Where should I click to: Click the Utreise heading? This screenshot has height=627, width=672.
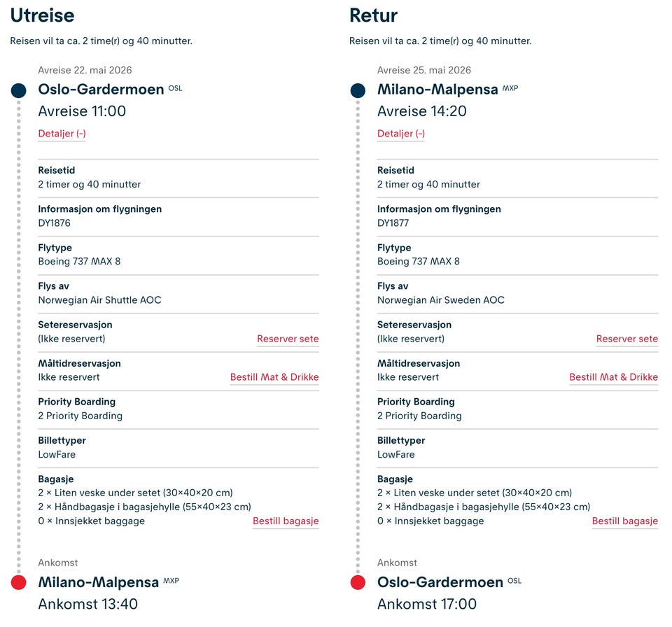point(42,15)
